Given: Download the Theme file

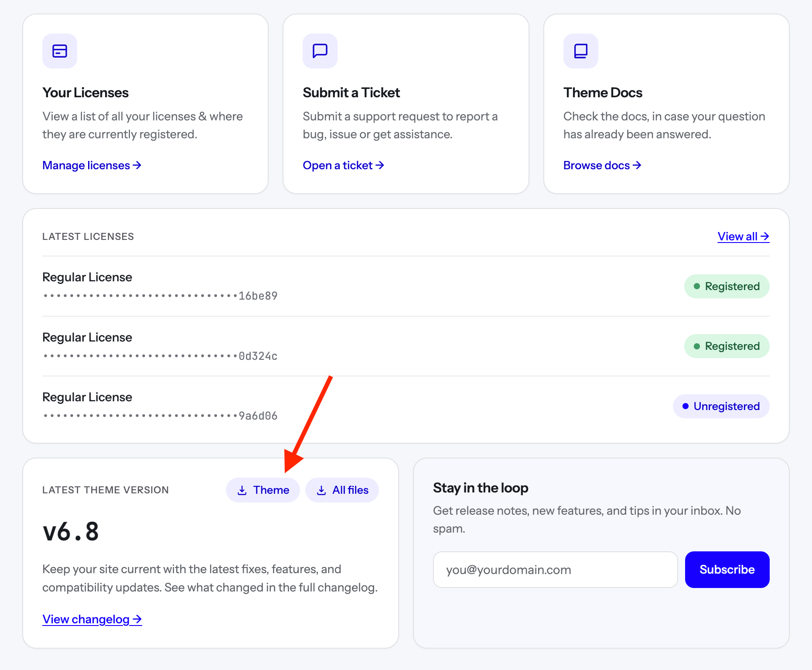Looking at the screenshot, I should [x=263, y=490].
